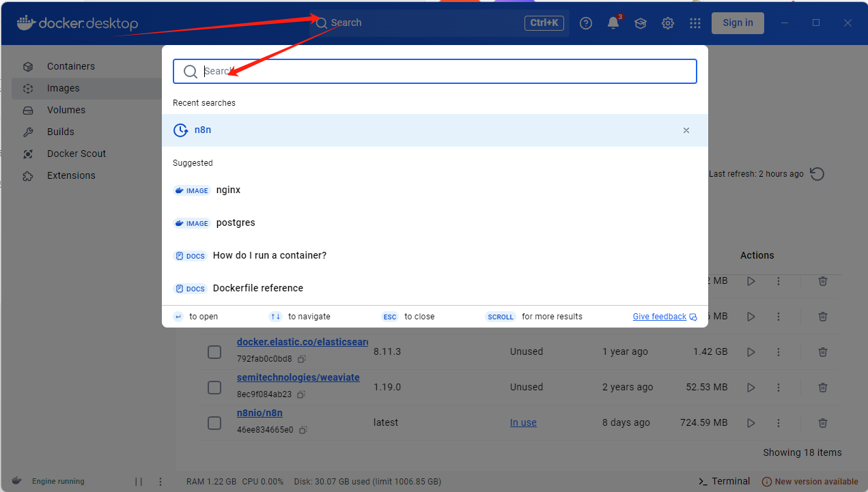The image size is (868, 492).
Task: Select the n8nio/n8n image checkbox
Action: pyautogui.click(x=214, y=423)
